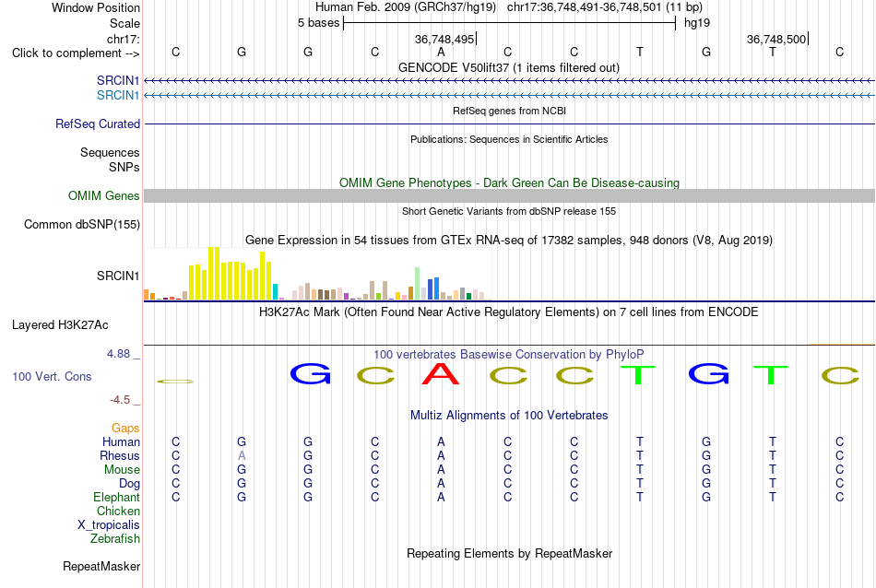The image size is (876, 588).
Task: Click the 'chr17:' ruler label
Action: coord(124,39)
